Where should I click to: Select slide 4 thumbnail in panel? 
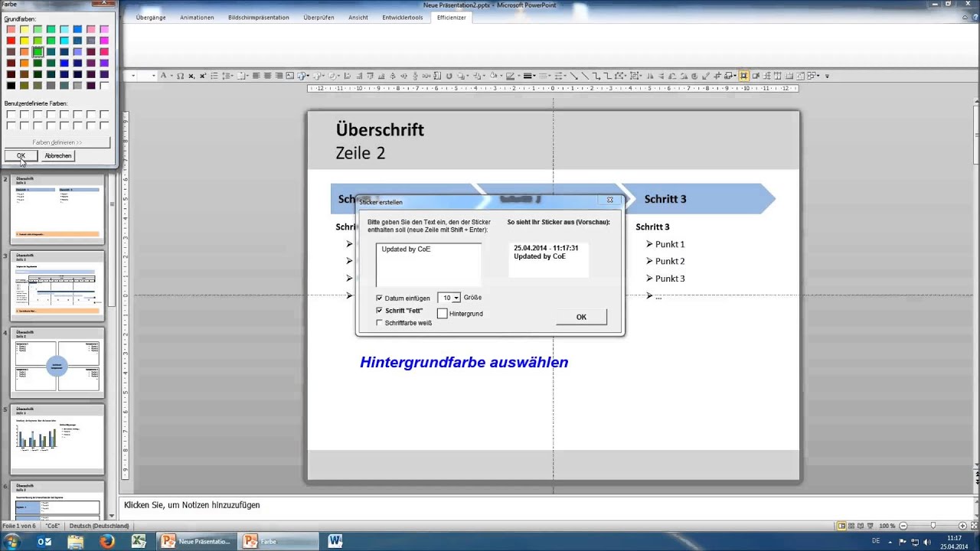point(57,363)
